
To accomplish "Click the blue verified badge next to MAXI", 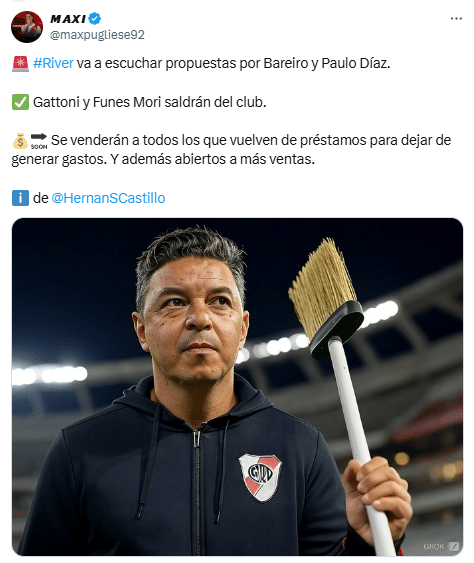I will [x=95, y=18].
